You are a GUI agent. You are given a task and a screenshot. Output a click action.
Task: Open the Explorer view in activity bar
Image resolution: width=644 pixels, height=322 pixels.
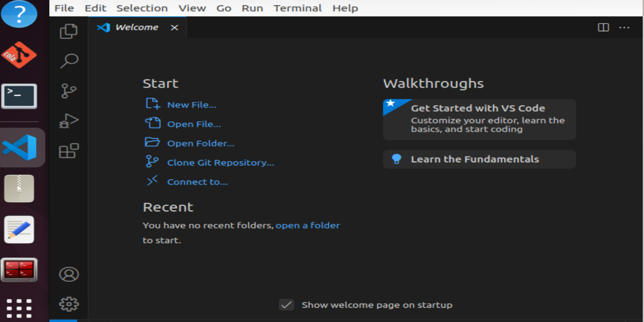(x=69, y=31)
